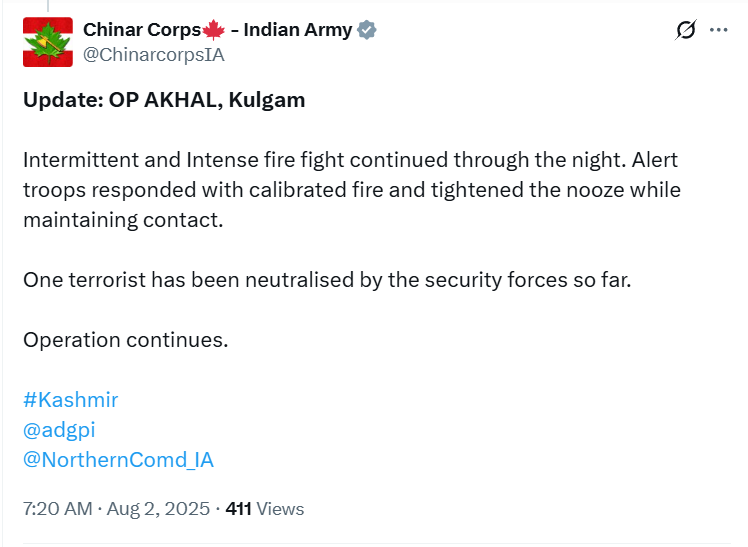Click the Aug 2, 2025 post date
The width and height of the screenshot is (748, 547).
point(158,509)
